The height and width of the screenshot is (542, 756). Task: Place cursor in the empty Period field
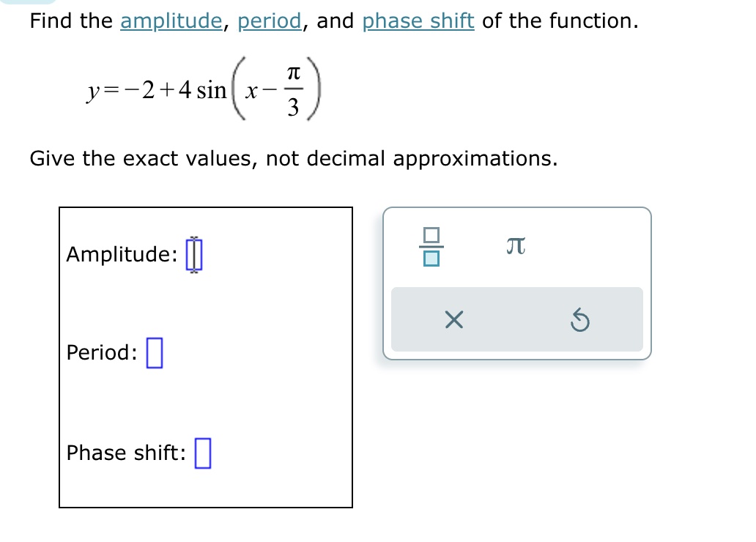(155, 352)
